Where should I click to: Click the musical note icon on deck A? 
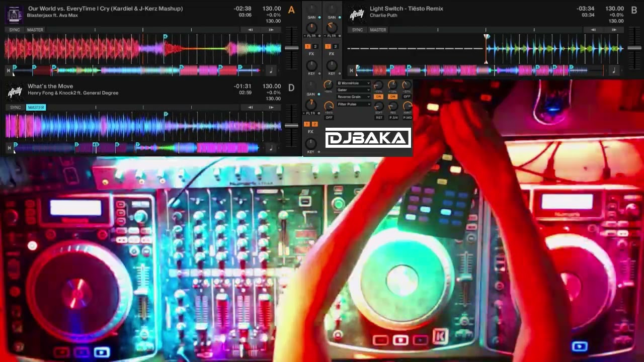tap(271, 70)
